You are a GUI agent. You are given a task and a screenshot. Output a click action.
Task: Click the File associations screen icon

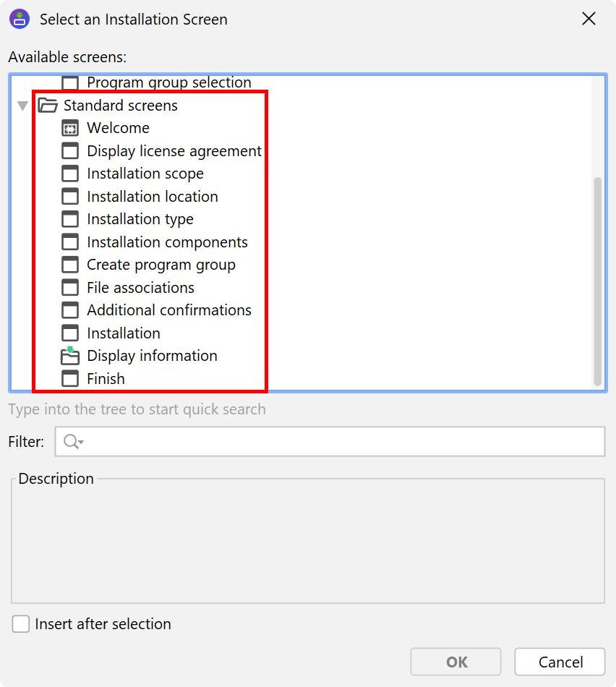(70, 288)
